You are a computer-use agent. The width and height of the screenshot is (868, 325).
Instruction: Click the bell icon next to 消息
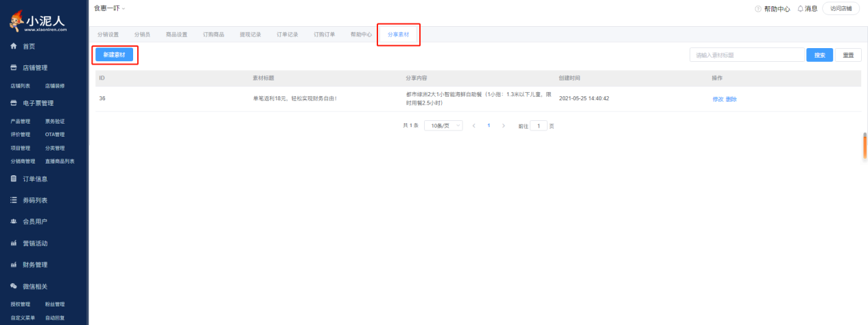800,9
